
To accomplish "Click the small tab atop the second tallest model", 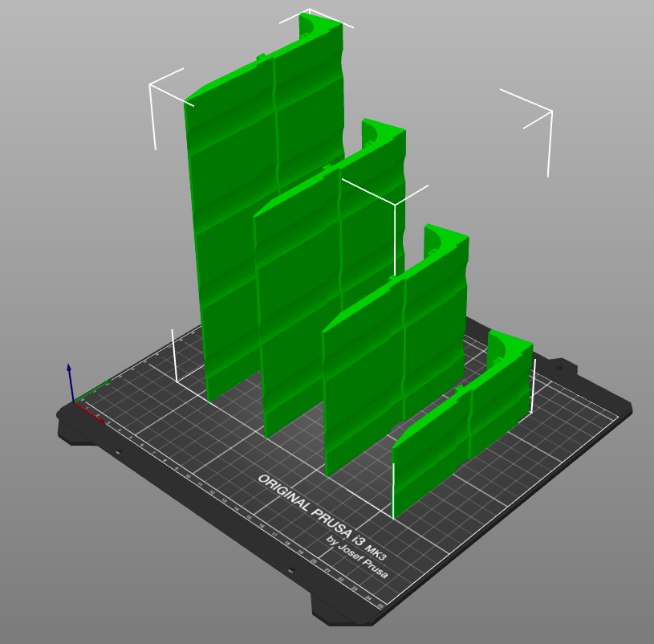I will [327, 169].
